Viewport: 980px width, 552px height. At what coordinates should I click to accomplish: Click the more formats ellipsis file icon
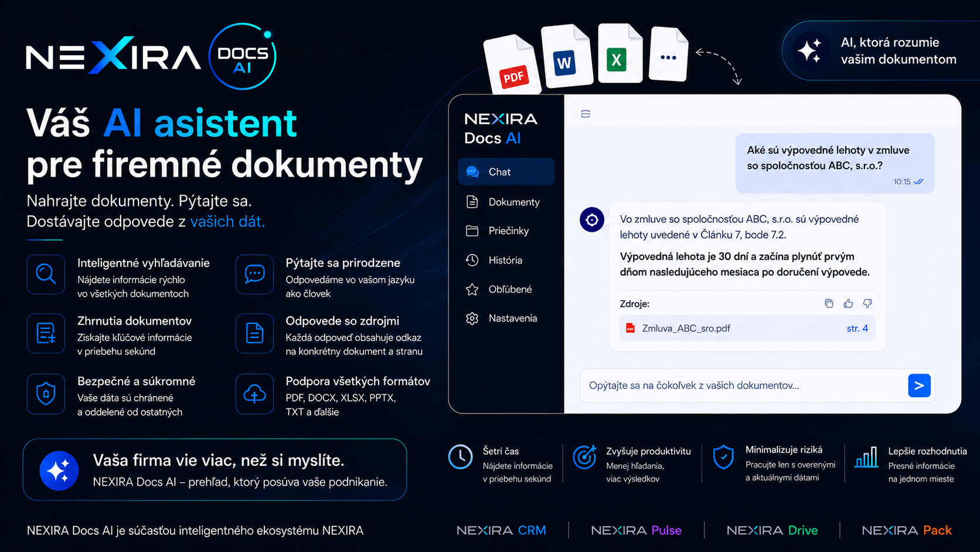[x=669, y=54]
